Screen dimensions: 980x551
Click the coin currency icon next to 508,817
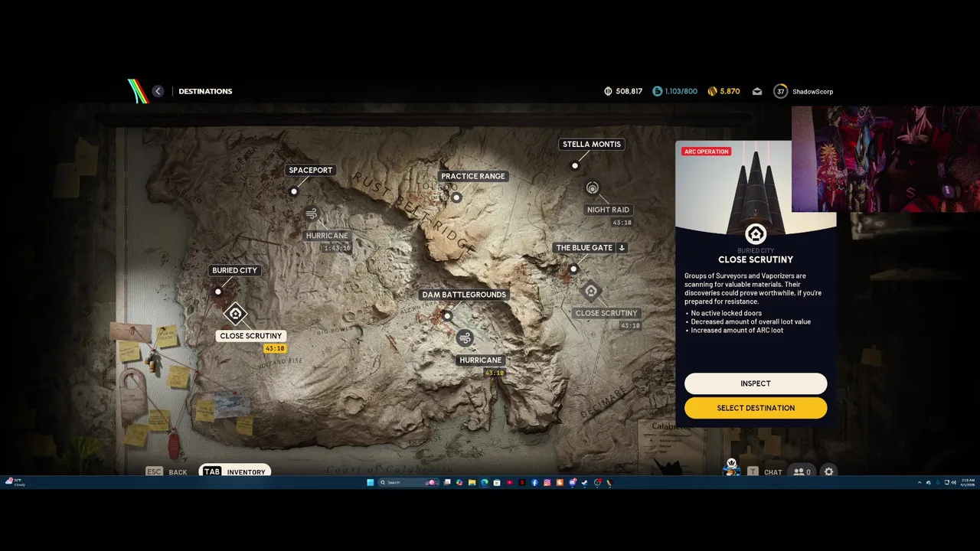click(608, 91)
